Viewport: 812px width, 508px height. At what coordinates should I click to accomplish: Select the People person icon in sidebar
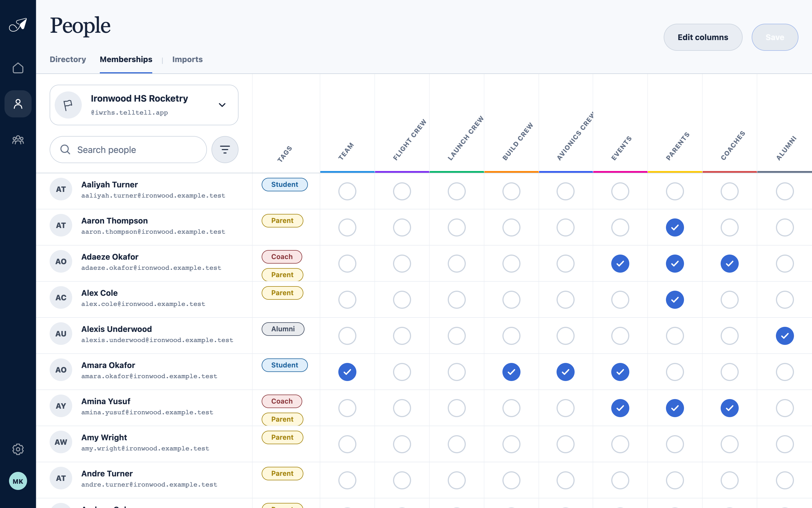[18, 104]
